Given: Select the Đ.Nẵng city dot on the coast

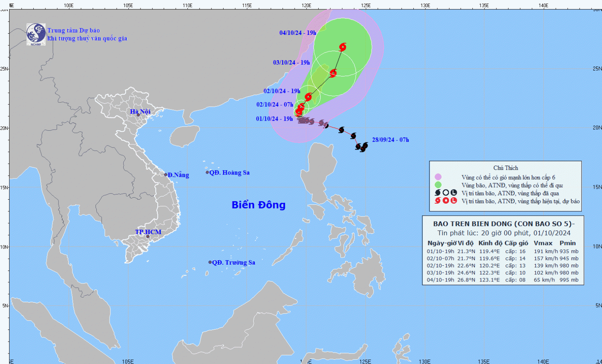Looking at the screenshot, I should click(166, 175).
